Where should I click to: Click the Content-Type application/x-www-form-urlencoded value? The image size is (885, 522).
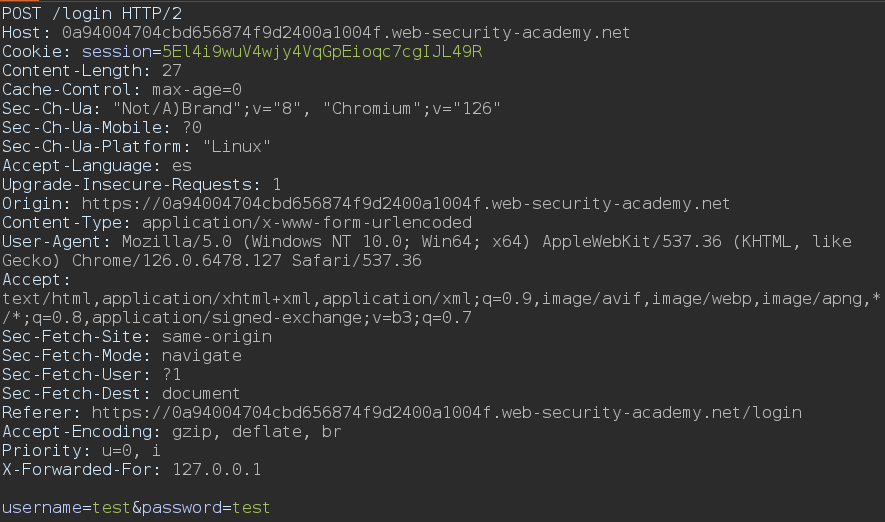tap(307, 222)
